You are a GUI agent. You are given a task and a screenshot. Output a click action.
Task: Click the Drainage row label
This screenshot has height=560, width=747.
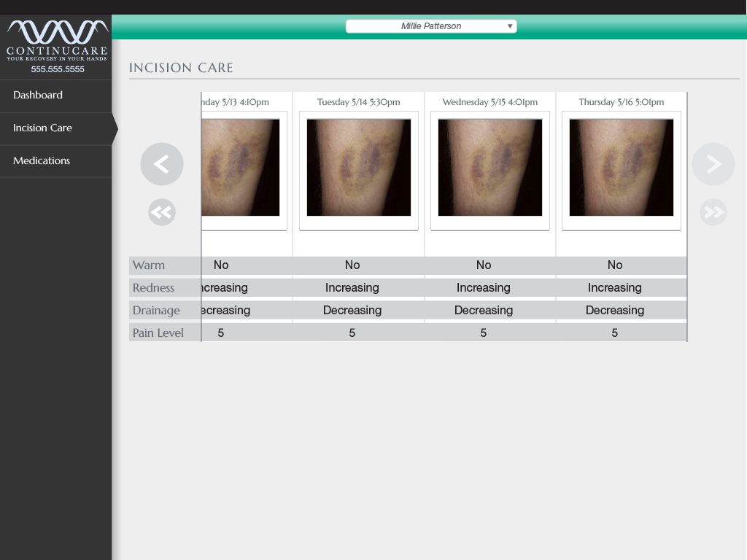(156, 311)
